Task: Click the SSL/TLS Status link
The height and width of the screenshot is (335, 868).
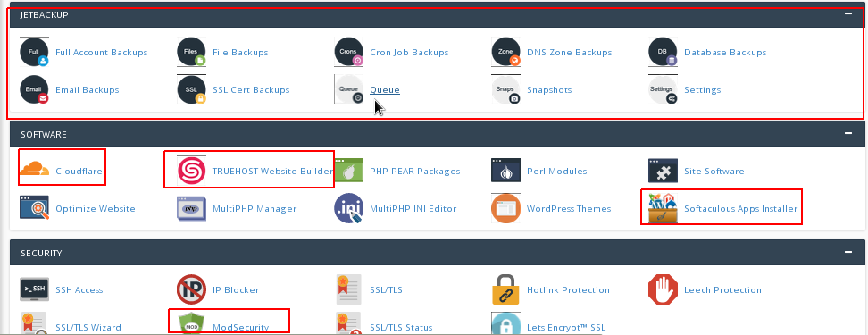Action: [x=401, y=327]
